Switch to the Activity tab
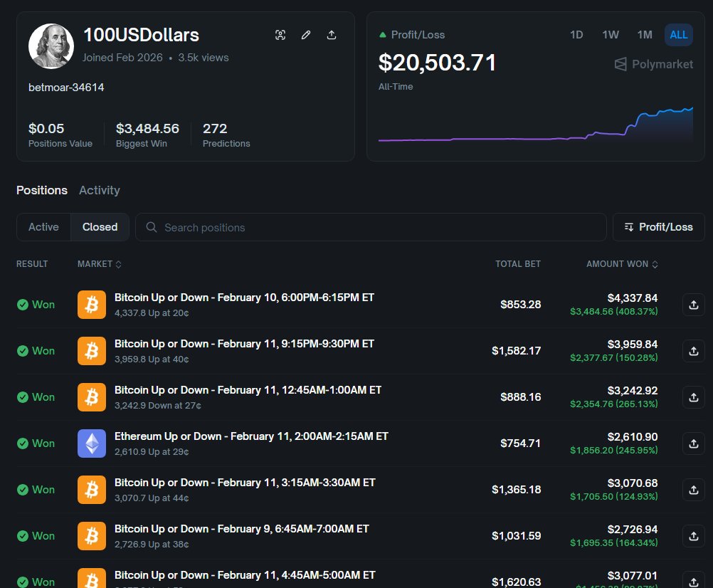The width and height of the screenshot is (713, 588). pos(100,190)
